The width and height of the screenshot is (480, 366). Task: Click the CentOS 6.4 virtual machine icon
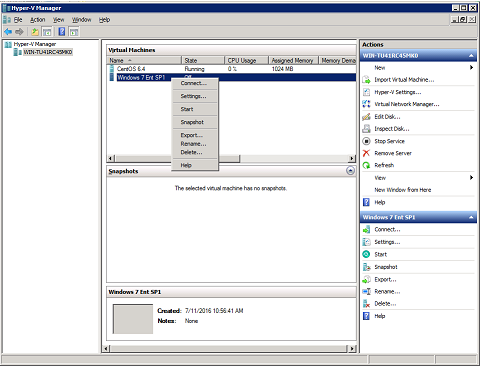[x=112, y=69]
